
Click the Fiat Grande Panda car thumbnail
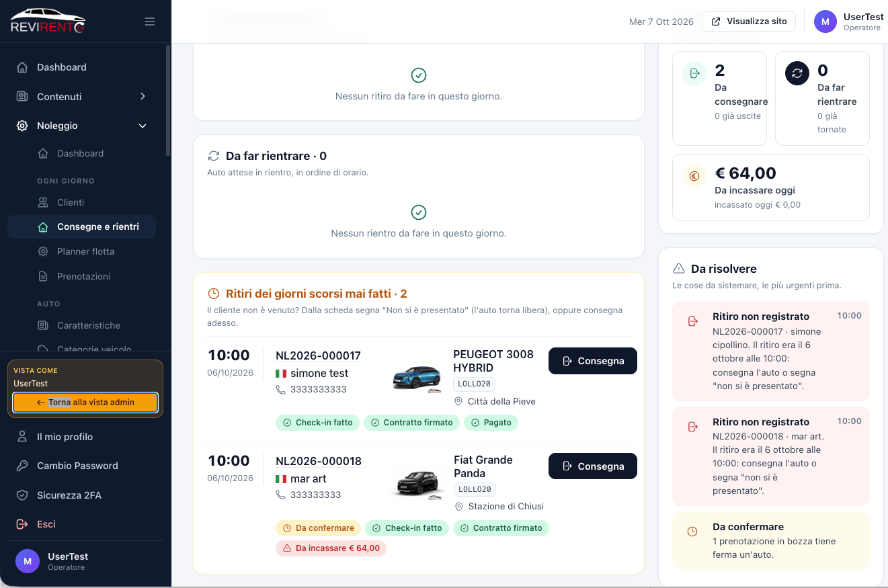coord(417,483)
